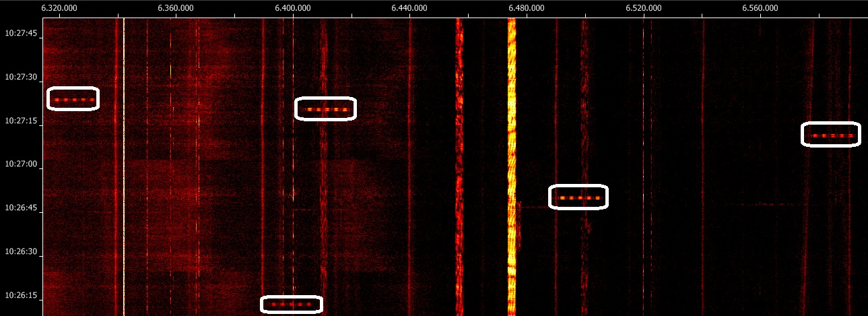Click the 10:27:45 timestamp

tap(20, 33)
